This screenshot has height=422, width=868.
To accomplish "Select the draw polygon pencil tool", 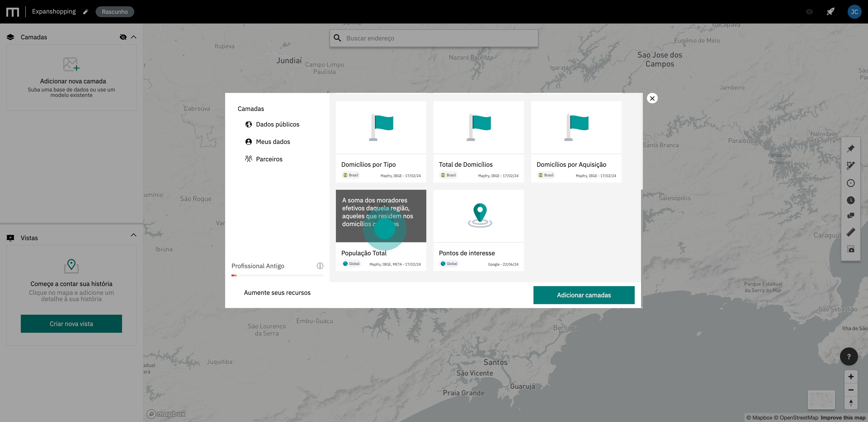I will click(x=850, y=165).
